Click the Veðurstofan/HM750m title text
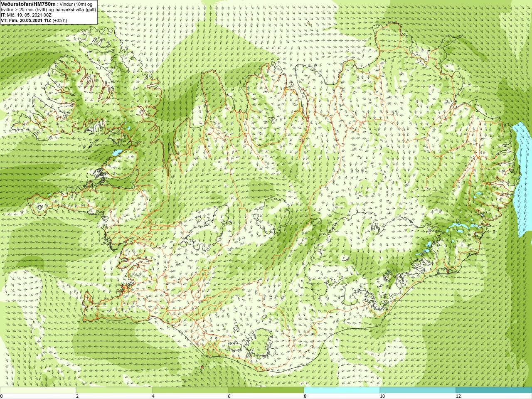Screen dimensions: 532x399 (x=28, y=4)
